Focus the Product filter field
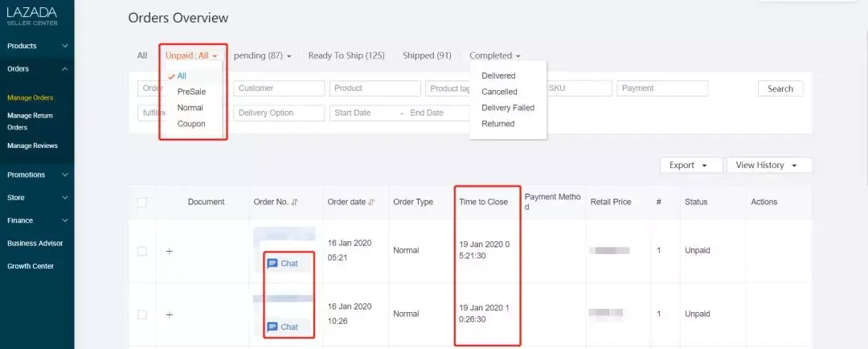Screen dimensions: 868x349 click(375, 88)
